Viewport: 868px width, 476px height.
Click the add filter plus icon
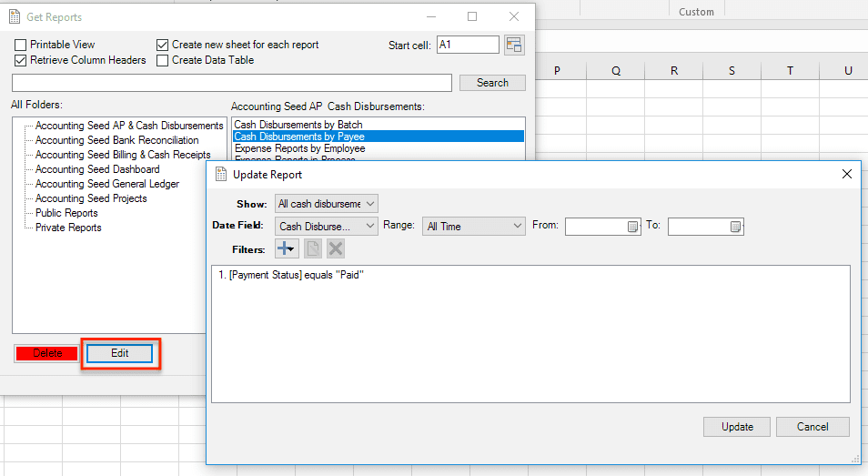point(287,248)
